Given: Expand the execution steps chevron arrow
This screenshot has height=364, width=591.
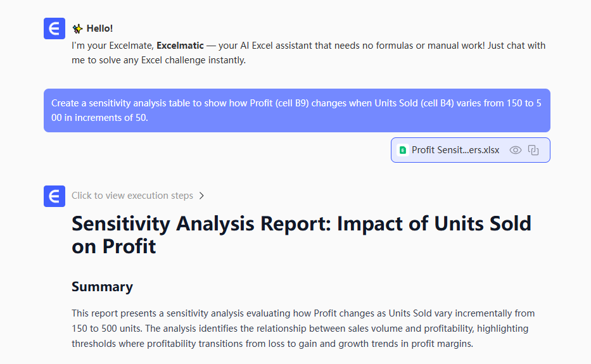Looking at the screenshot, I should tap(201, 196).
